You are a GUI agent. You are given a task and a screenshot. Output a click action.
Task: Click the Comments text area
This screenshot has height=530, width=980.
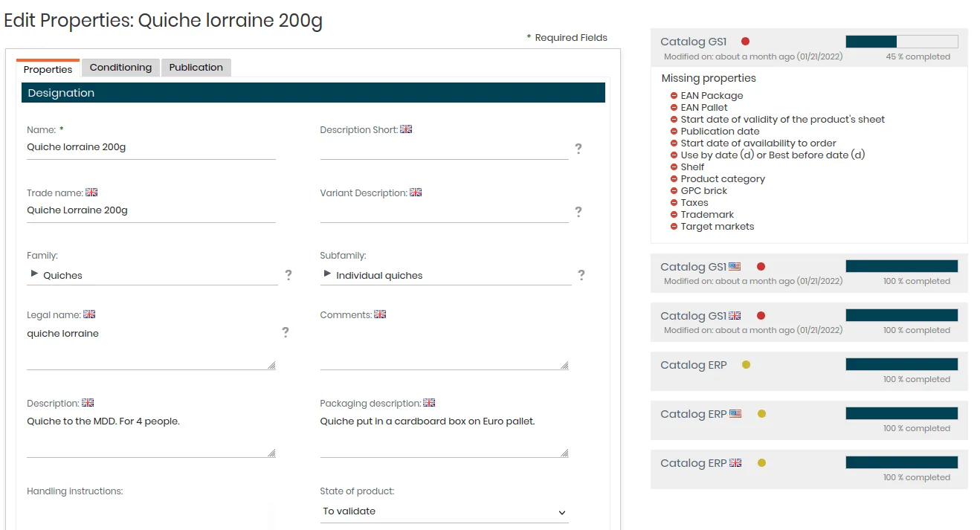point(445,347)
